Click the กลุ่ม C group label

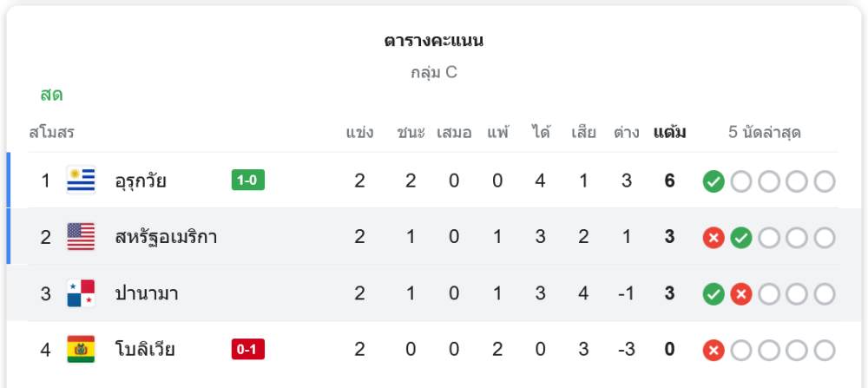[434, 72]
